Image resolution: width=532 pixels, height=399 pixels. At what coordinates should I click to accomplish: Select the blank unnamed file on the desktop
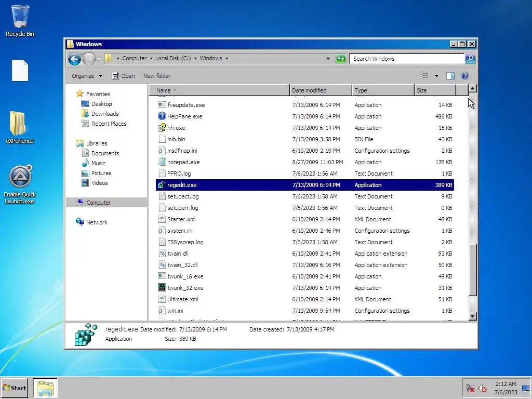coord(20,71)
